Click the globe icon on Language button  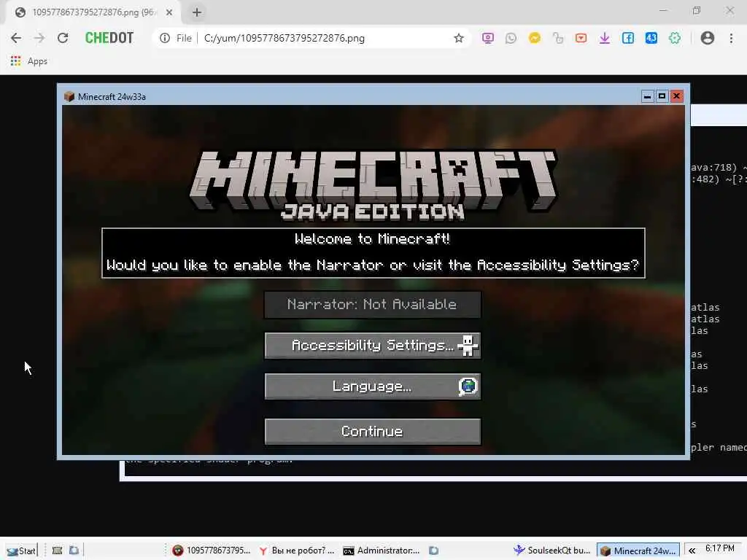coord(468,386)
